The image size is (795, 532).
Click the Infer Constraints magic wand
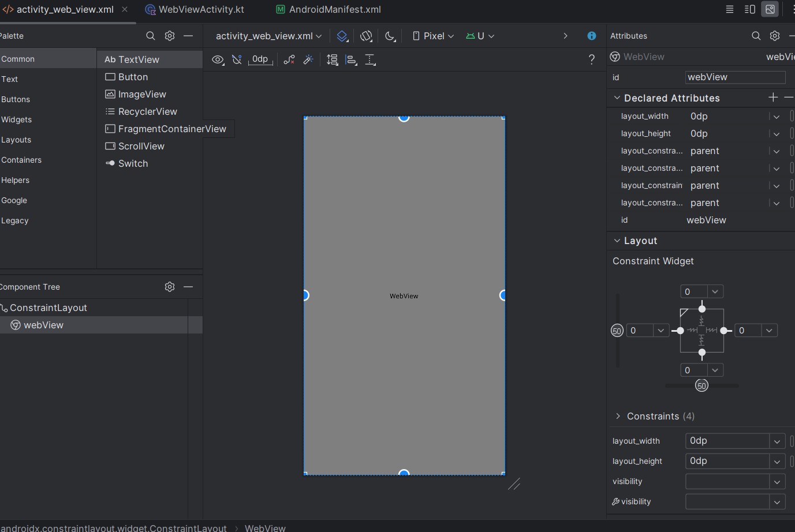pyautogui.click(x=308, y=59)
